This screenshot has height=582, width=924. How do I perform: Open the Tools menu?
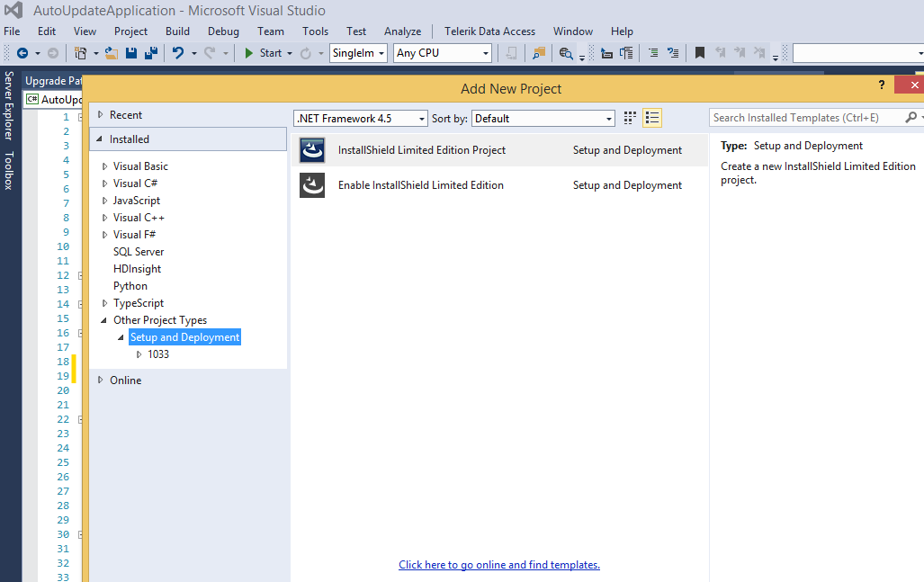315,31
